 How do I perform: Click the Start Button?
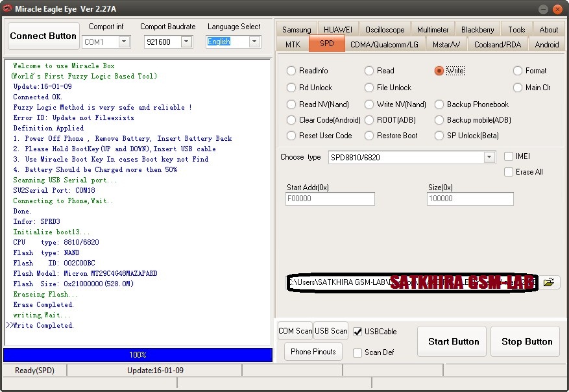click(452, 341)
